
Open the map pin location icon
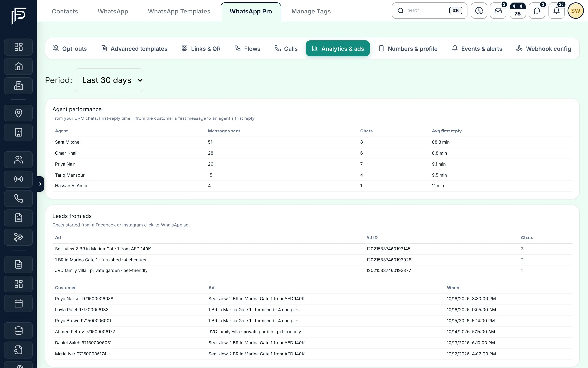point(18,113)
